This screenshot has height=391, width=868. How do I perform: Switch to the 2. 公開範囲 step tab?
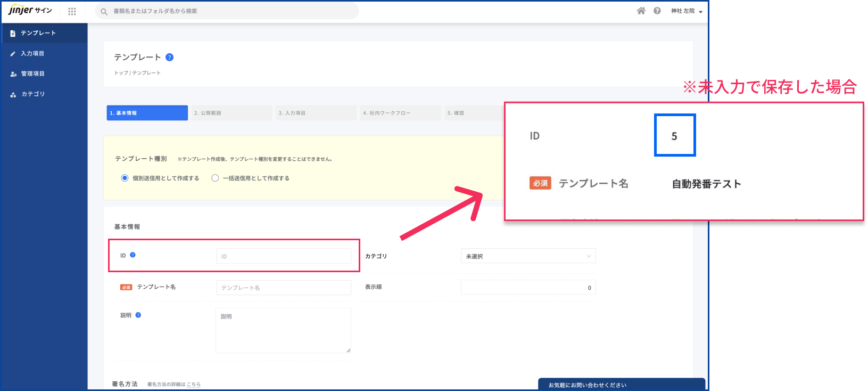click(232, 113)
